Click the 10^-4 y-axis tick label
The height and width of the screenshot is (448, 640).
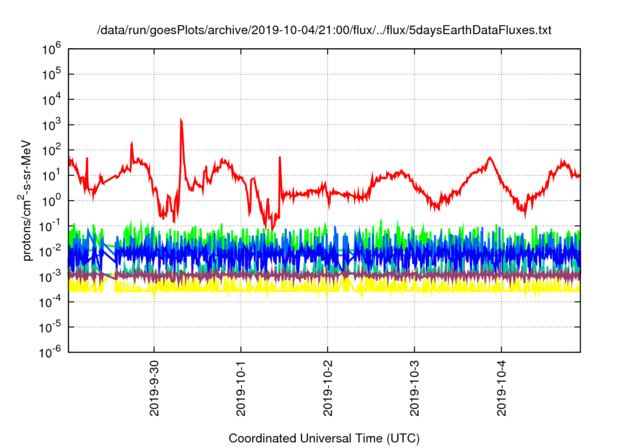(x=50, y=302)
